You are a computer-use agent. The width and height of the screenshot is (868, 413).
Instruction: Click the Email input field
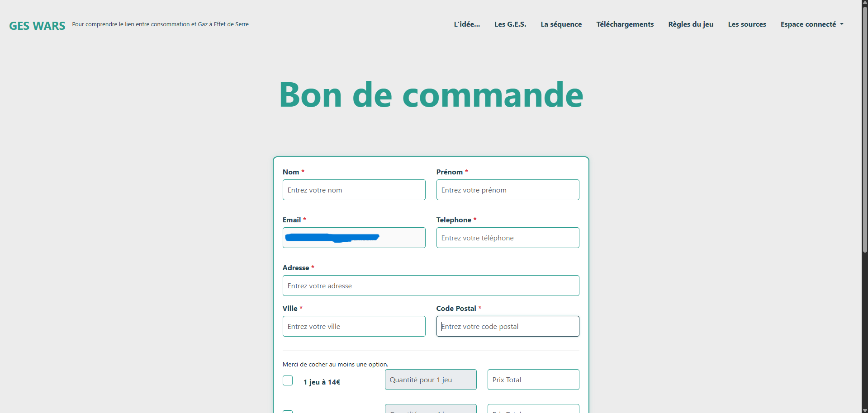[354, 238]
